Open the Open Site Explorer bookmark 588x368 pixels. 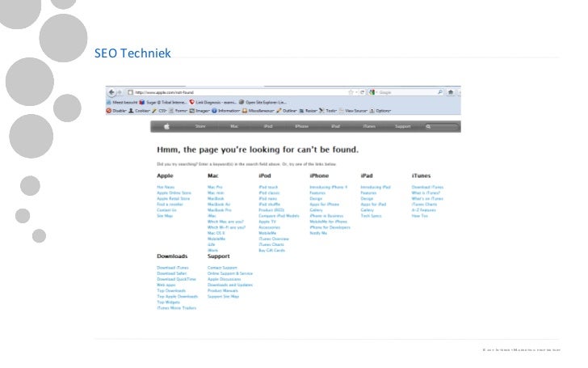coord(262,102)
